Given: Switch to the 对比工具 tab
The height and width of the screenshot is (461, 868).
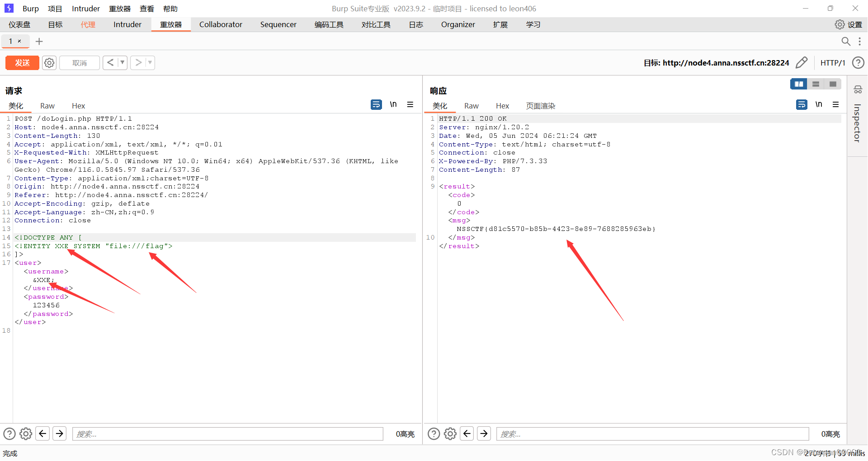Looking at the screenshot, I should pos(376,24).
